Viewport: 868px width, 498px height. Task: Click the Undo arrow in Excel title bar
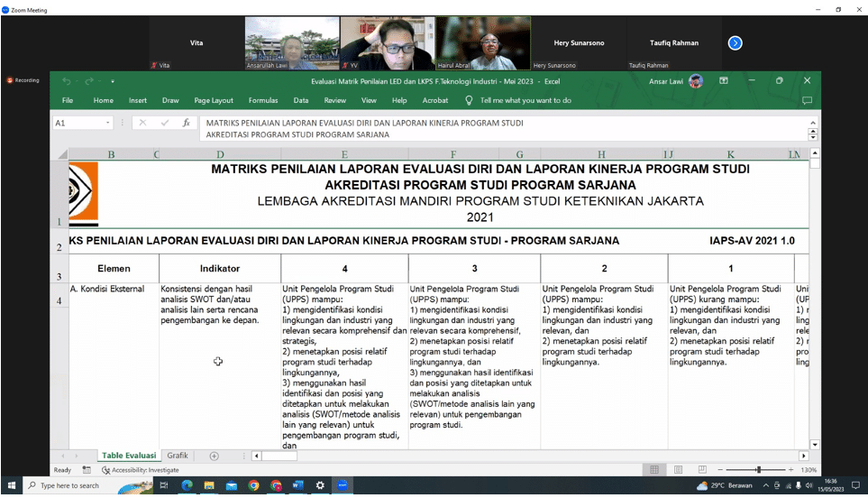[67, 81]
